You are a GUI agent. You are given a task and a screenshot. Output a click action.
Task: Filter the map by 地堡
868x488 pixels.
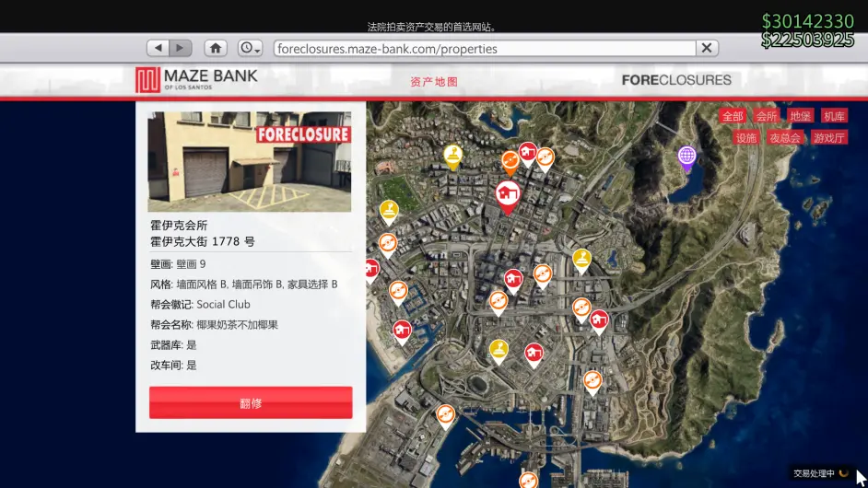(801, 116)
